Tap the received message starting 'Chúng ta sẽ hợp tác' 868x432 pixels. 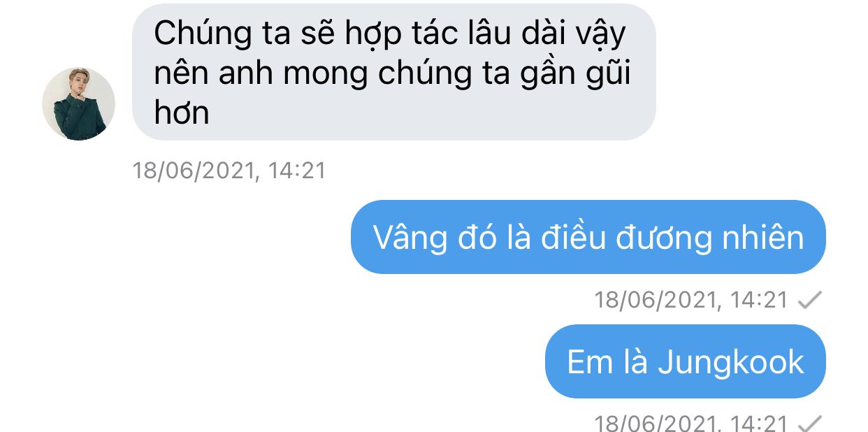point(394,72)
